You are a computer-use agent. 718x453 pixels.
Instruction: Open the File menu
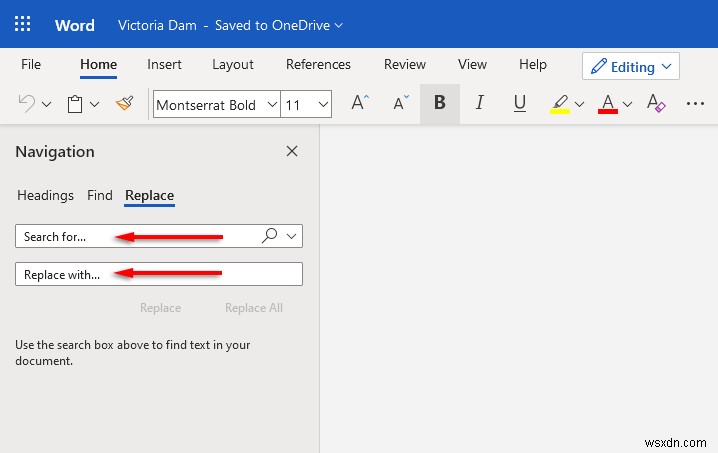pyautogui.click(x=31, y=64)
